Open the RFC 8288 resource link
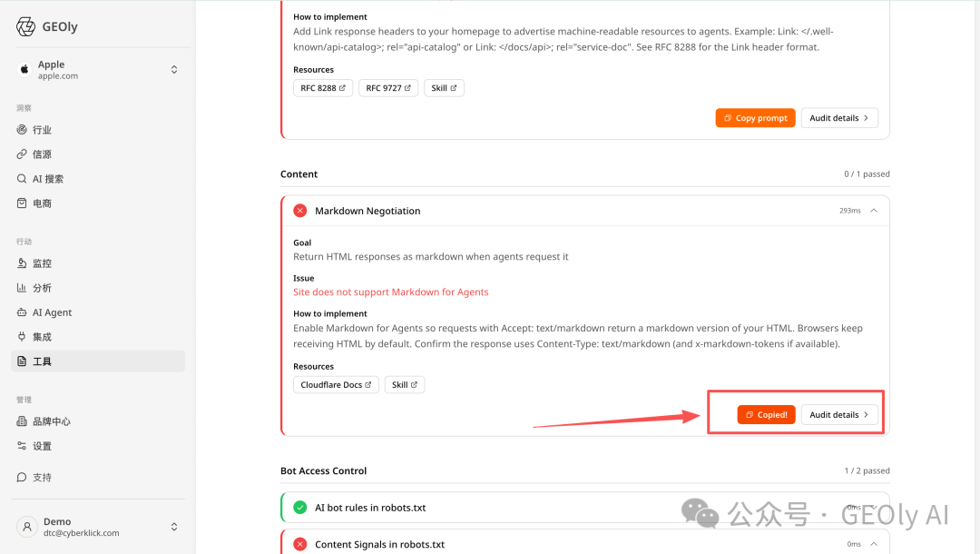This screenshot has width=980, height=554. click(322, 88)
